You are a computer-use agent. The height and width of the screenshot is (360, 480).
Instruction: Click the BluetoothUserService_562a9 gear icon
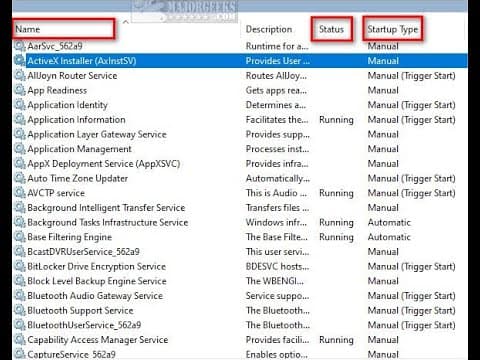tap(20, 325)
